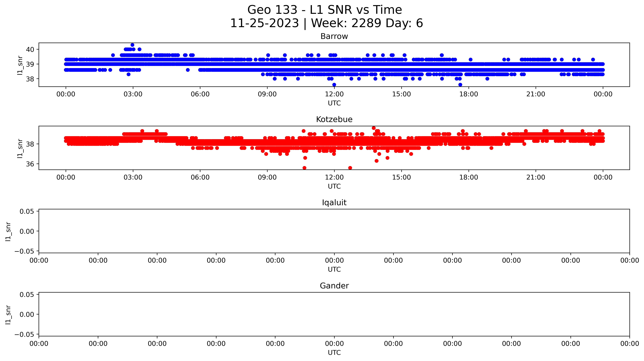Click the 'UTC' axis label under Barrow plot
The image size is (644, 361).
pos(334,103)
